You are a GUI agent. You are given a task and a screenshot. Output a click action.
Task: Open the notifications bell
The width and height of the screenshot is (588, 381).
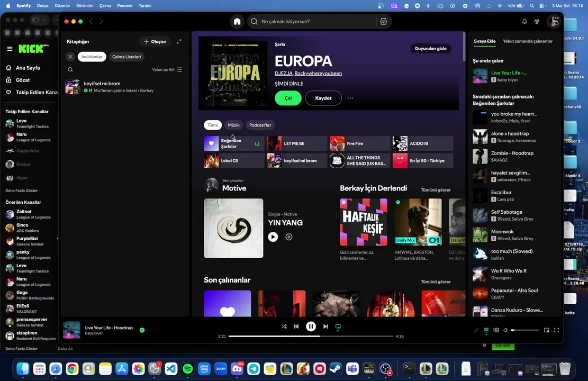[x=524, y=22]
